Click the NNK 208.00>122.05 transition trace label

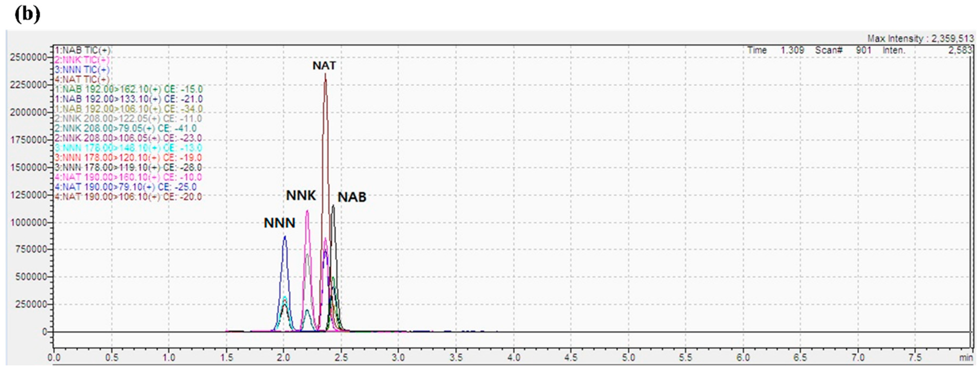[x=128, y=119]
